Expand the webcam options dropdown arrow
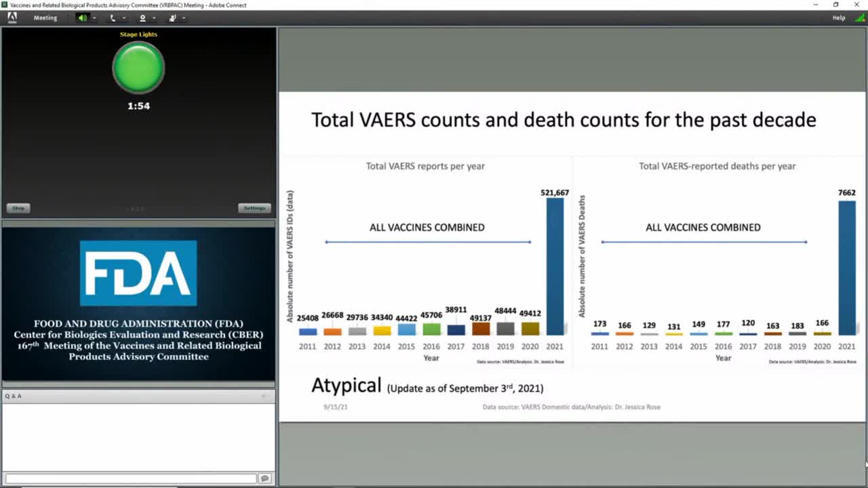Screen dimensions: 868x488 [154, 18]
